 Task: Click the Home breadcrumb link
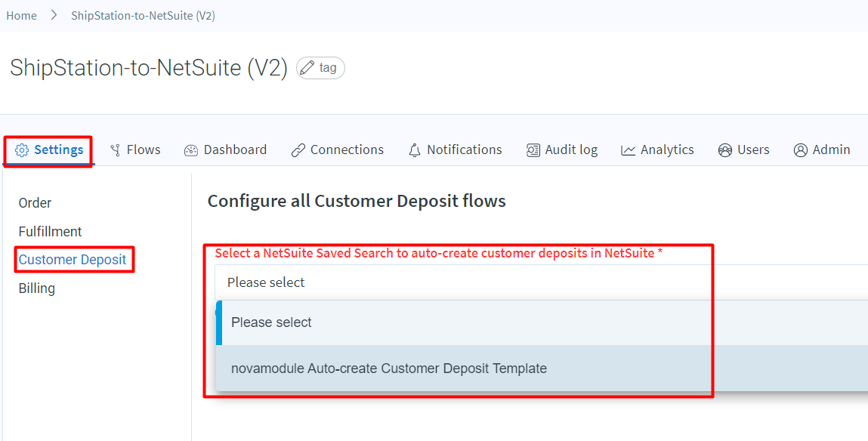tap(22, 16)
